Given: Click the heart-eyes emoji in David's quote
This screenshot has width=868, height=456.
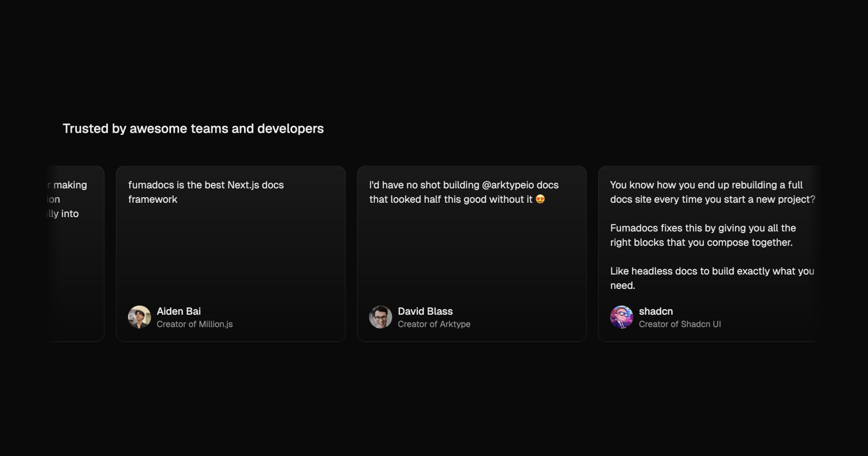Looking at the screenshot, I should 540,199.
